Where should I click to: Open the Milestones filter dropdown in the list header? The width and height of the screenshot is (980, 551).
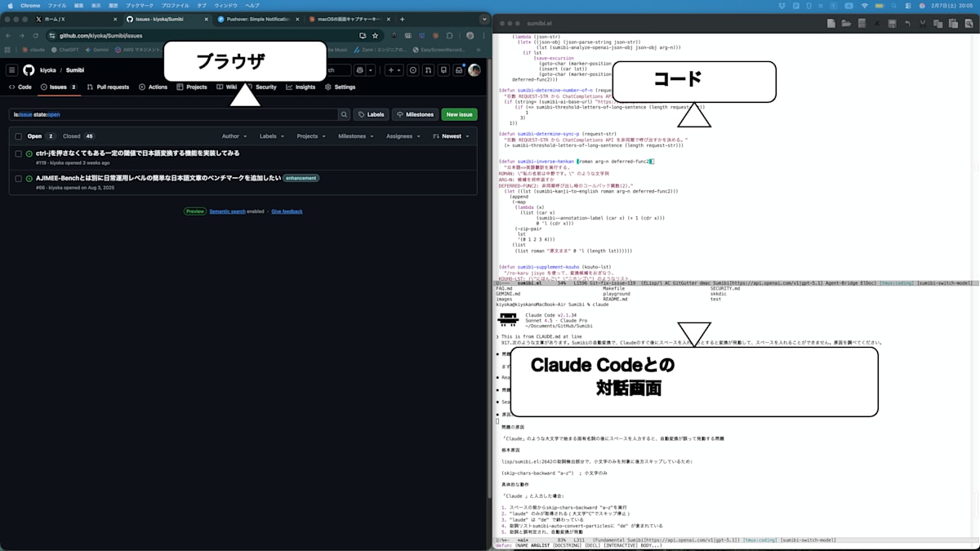point(356,136)
